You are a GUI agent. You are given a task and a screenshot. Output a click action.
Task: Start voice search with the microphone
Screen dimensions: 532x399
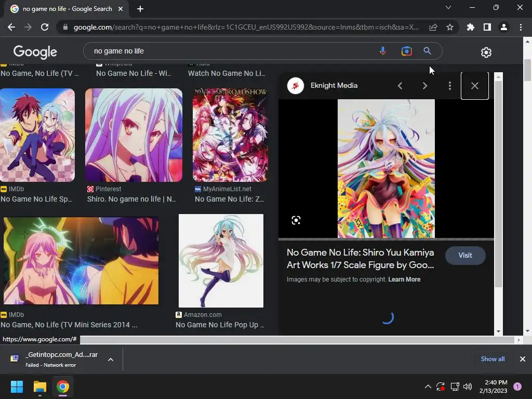pyautogui.click(x=383, y=51)
